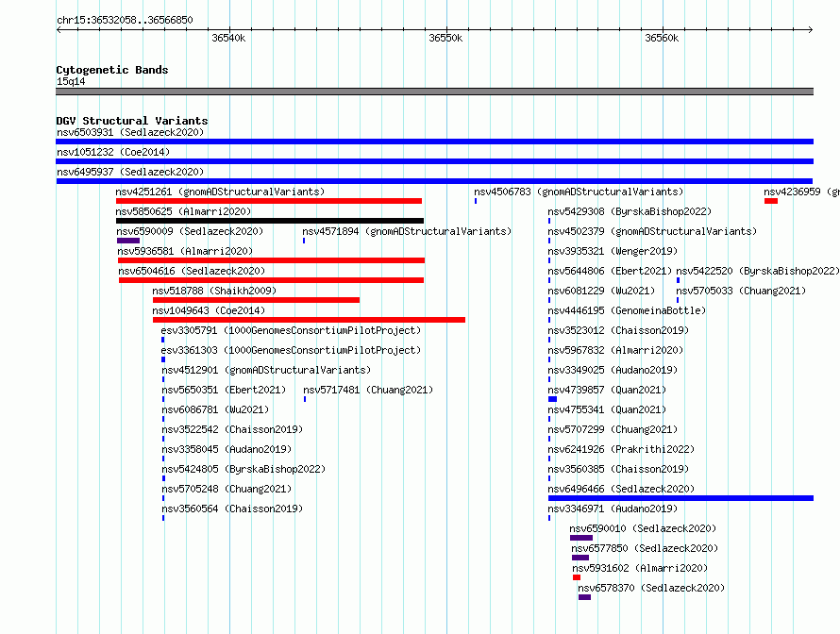Open nsv4571894 (gnomADStructuralVariants) label
The image size is (840, 634).
[x=407, y=231]
